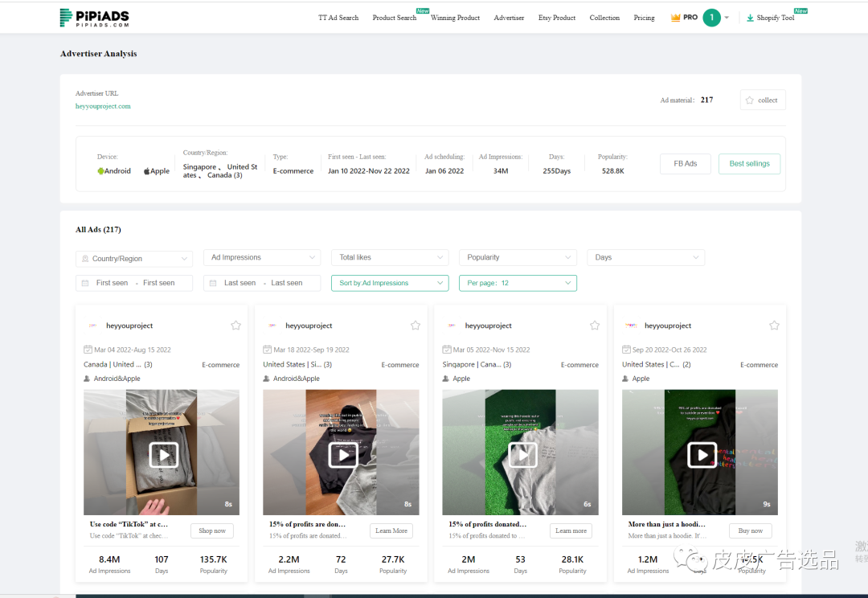
Task: Click the Buy now button
Action: [x=750, y=530]
